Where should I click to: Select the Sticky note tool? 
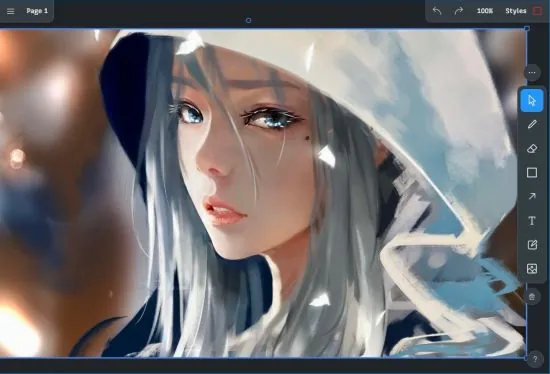pyautogui.click(x=532, y=245)
